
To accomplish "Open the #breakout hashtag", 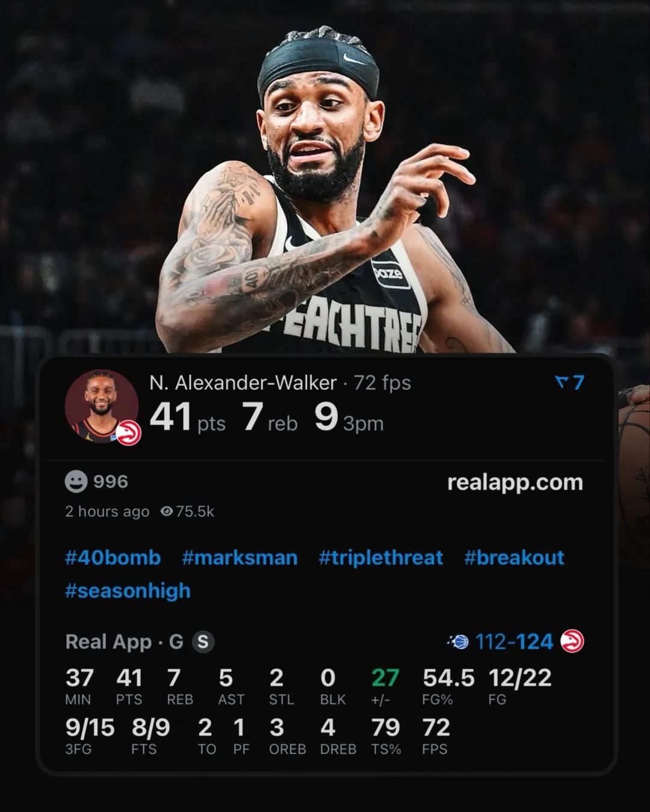I will [x=514, y=558].
